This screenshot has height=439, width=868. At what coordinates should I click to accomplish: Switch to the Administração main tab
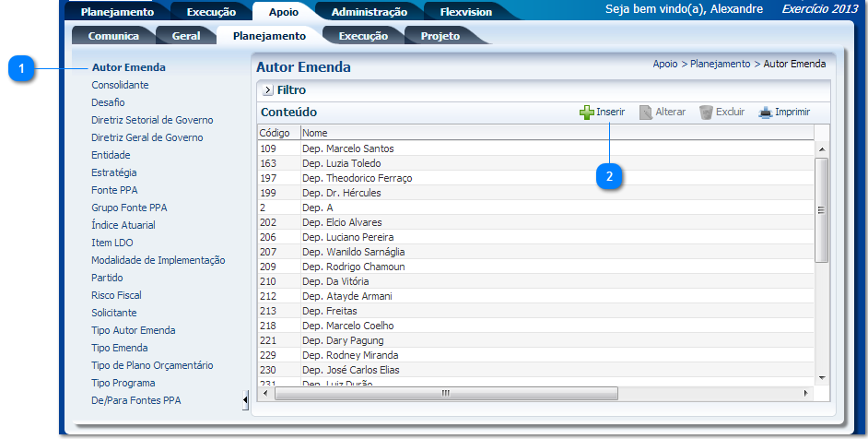(x=369, y=12)
